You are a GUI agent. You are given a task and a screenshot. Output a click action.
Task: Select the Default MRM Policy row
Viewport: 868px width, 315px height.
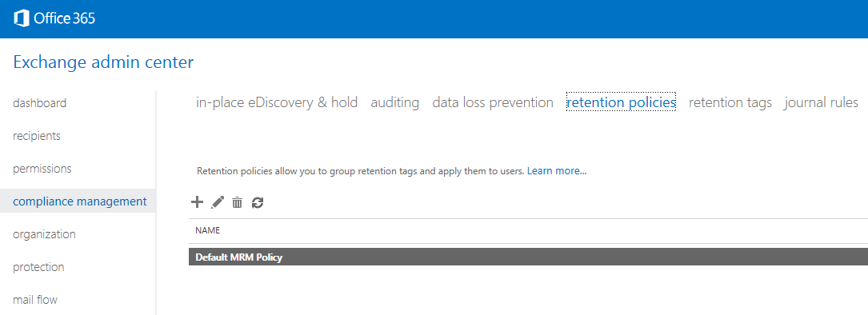click(x=528, y=257)
